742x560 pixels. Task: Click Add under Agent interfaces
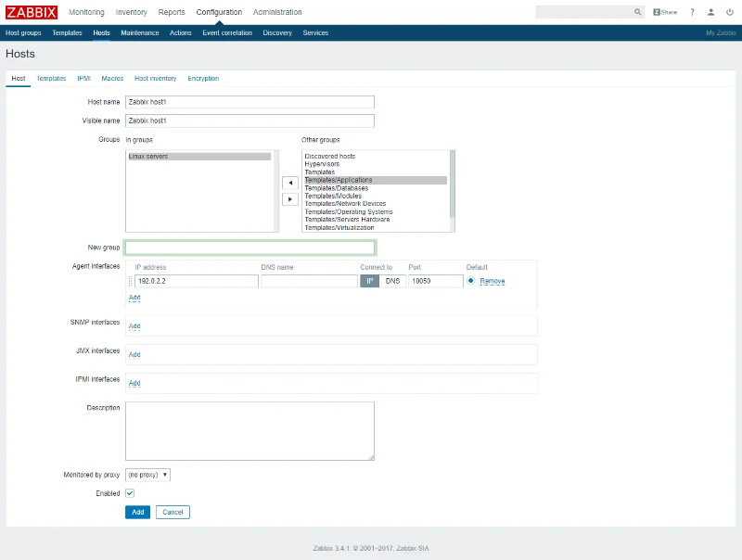coord(134,298)
